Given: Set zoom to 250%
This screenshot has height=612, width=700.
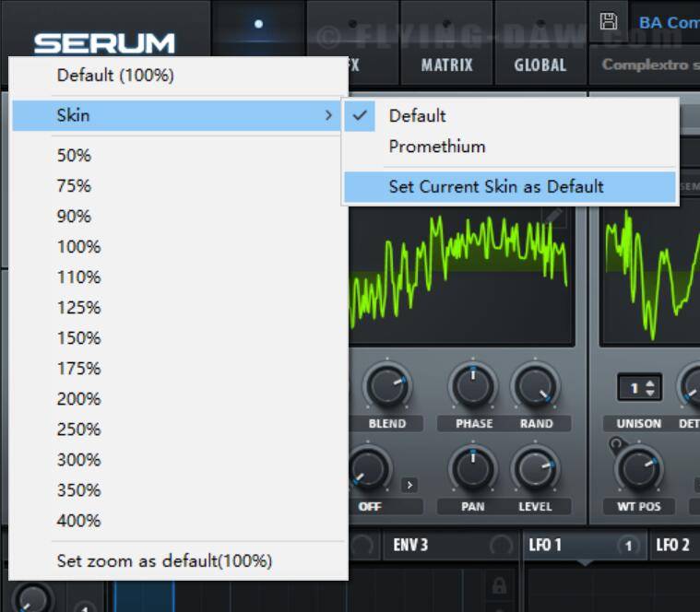Looking at the screenshot, I should [178, 430].
